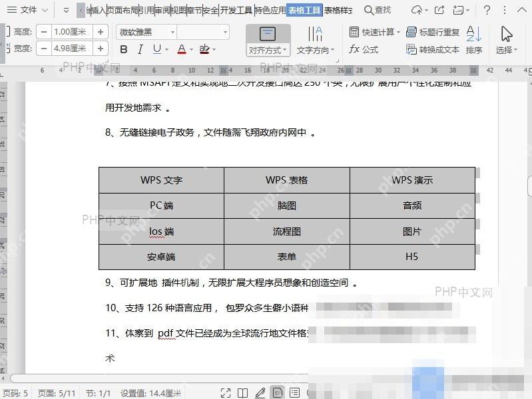Switch to 特色应用 tab

pyautogui.click(x=270, y=11)
